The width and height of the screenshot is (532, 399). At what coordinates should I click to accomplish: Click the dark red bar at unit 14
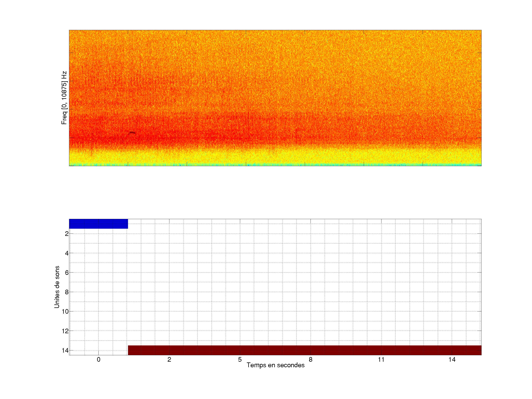tap(304, 350)
